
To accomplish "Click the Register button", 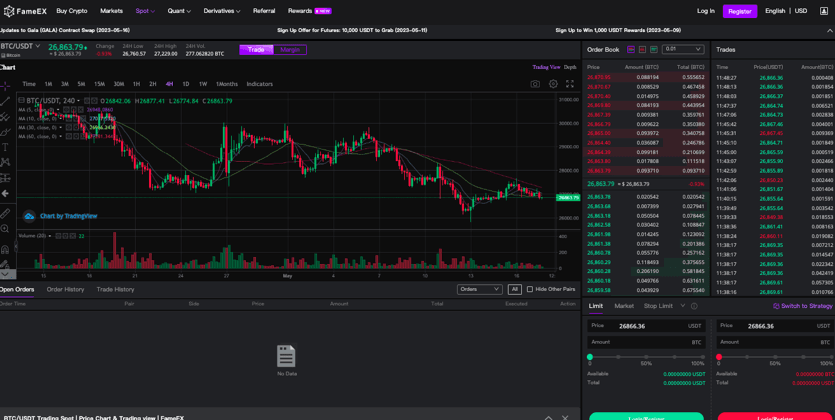I will [x=739, y=11].
